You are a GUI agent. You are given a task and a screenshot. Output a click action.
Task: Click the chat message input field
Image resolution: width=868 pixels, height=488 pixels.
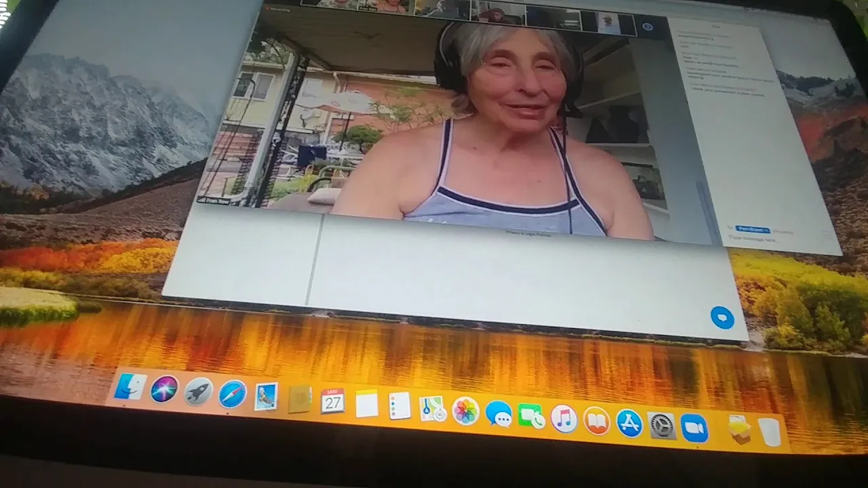780,241
